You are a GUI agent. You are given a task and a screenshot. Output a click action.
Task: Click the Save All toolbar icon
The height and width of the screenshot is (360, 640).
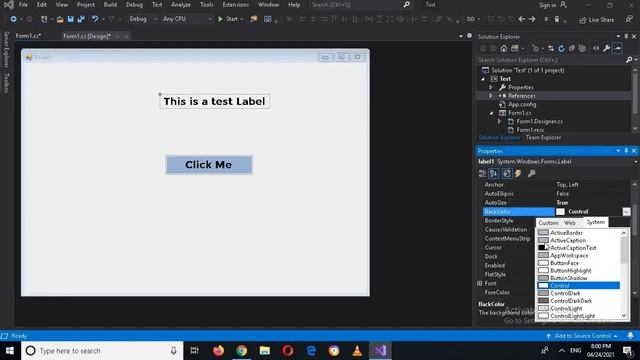81,19
